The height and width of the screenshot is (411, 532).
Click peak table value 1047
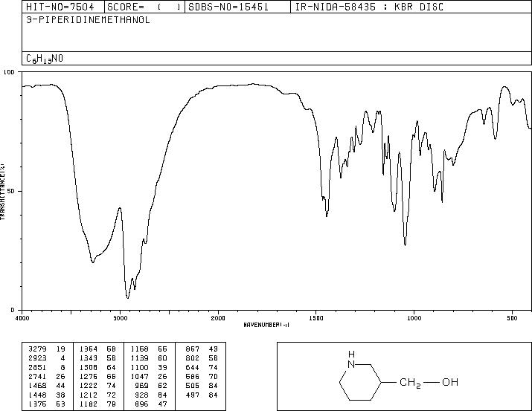139,376
